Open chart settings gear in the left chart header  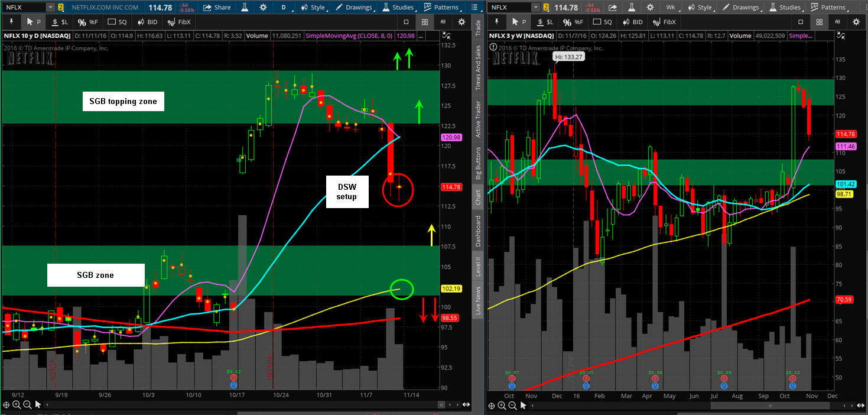(264, 8)
